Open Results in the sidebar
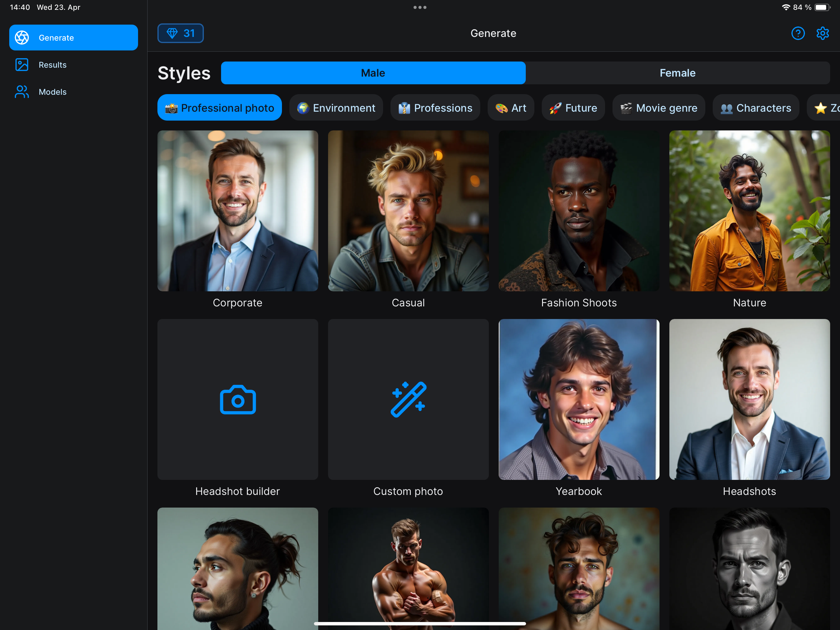 point(52,65)
